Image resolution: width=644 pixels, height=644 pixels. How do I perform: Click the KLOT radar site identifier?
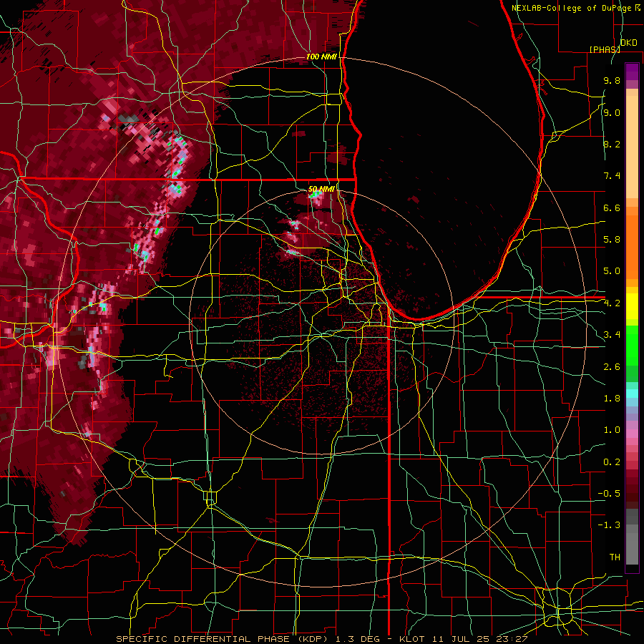[x=413, y=639]
